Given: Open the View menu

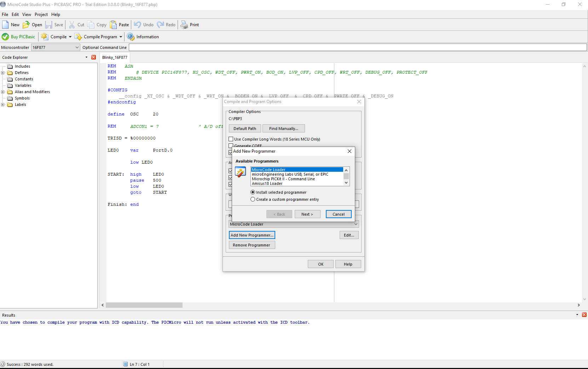Looking at the screenshot, I should (x=27, y=15).
